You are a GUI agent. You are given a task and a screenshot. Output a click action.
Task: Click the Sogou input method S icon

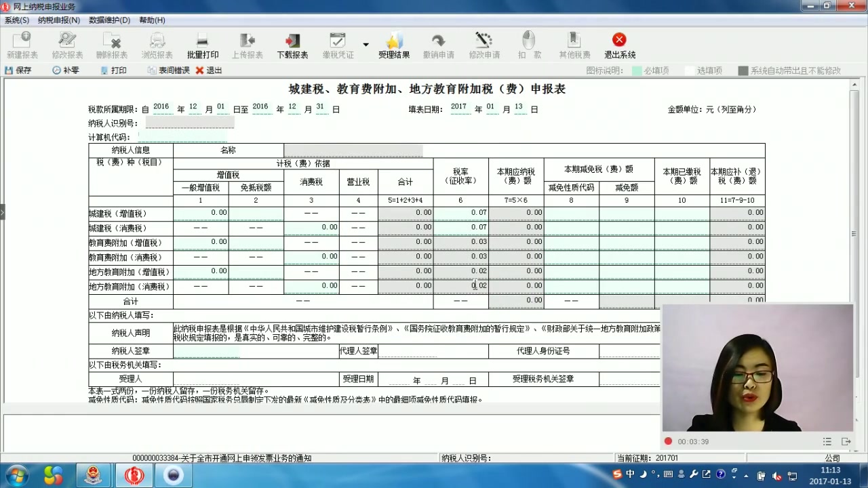616,474
